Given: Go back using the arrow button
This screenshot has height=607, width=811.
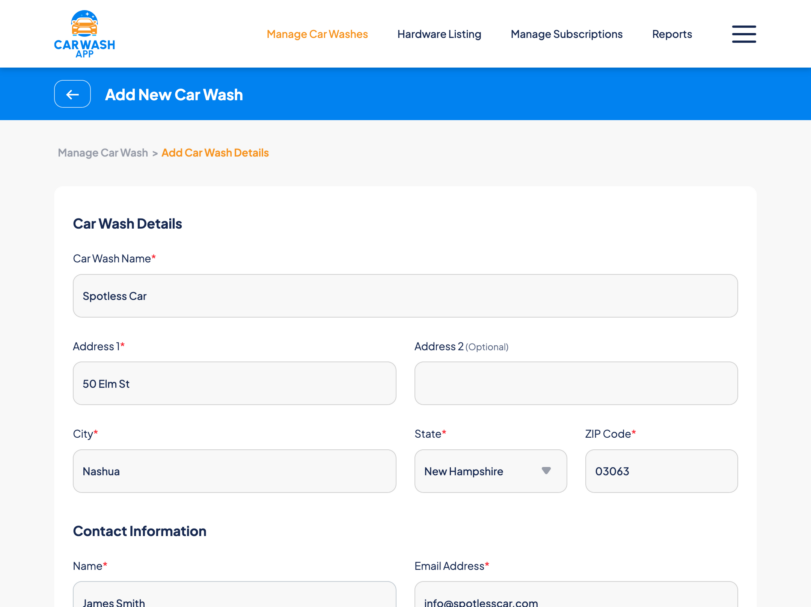Looking at the screenshot, I should (x=72, y=94).
